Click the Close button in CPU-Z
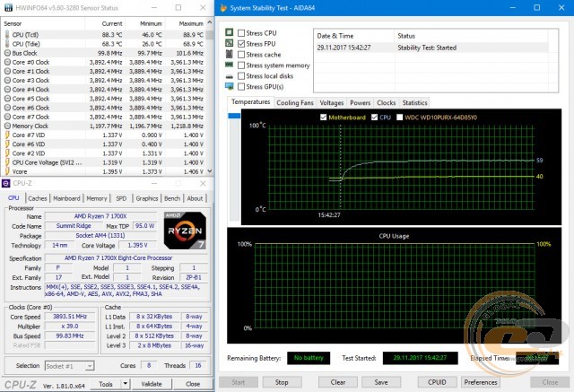This screenshot has height=392, width=574. click(x=193, y=384)
